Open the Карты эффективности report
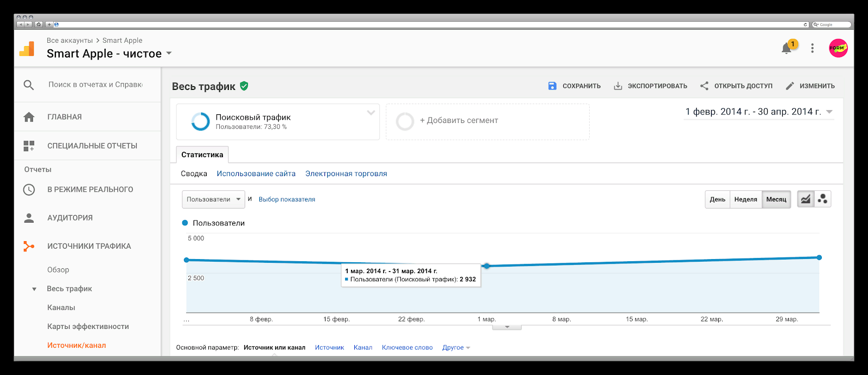The width and height of the screenshot is (868, 375). tap(88, 327)
